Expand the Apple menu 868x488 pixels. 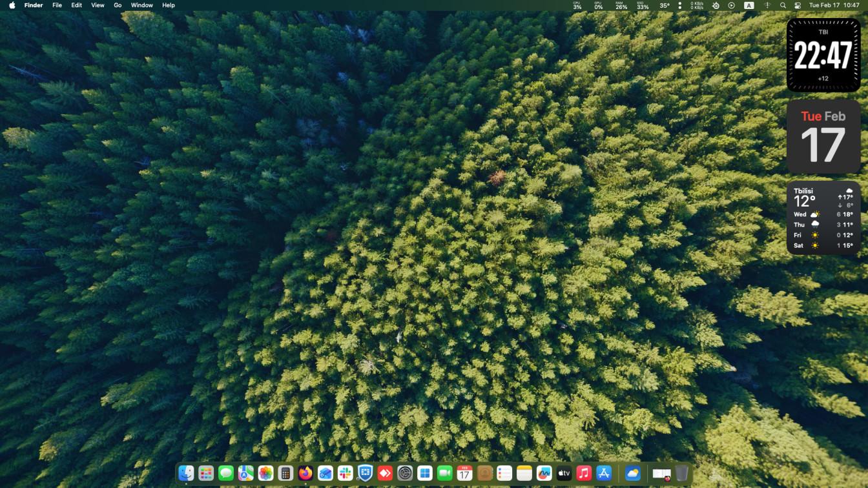click(12, 5)
